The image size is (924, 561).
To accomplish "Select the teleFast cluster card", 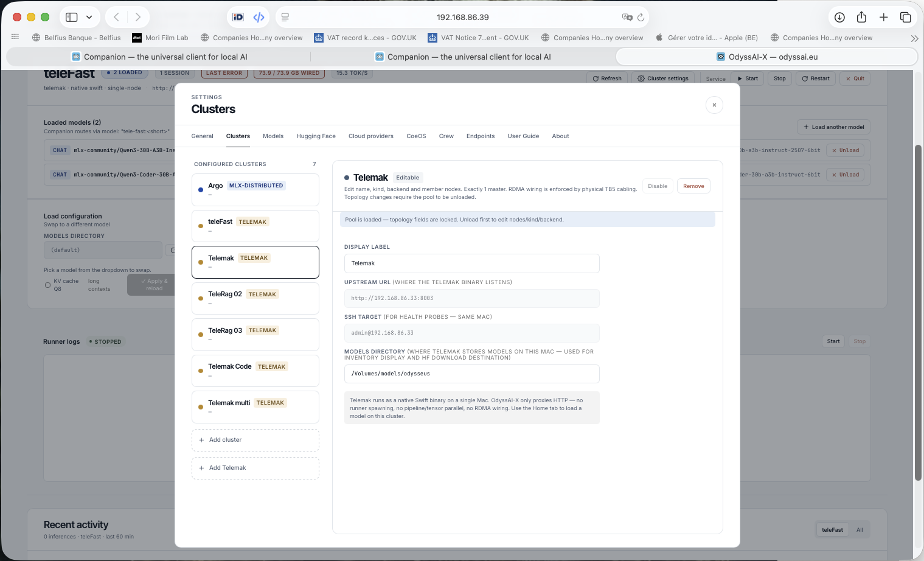I will [255, 226].
